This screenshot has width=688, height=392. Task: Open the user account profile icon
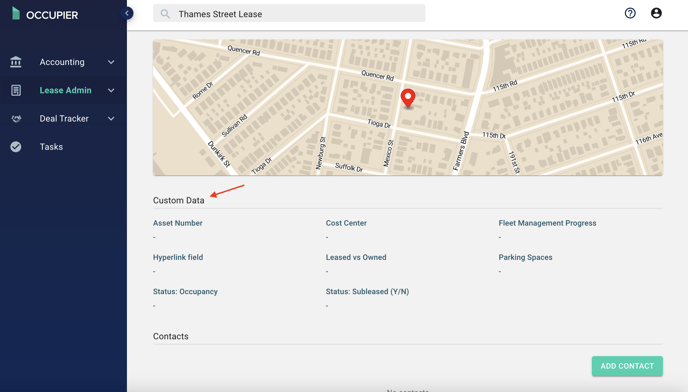(x=656, y=13)
